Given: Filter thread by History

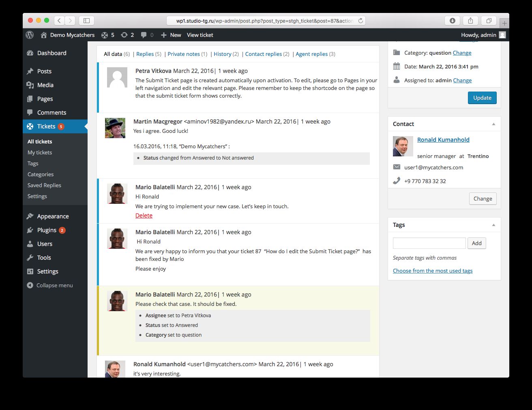Looking at the screenshot, I should click(226, 54).
